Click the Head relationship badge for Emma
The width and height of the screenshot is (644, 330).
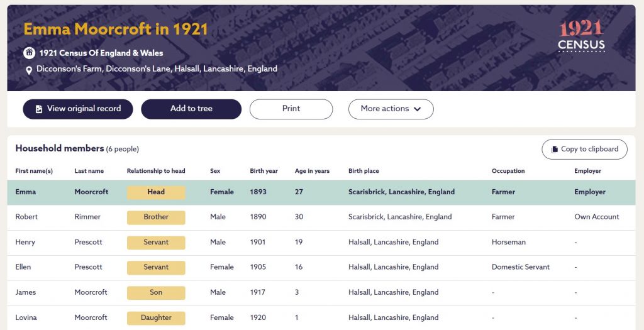(x=156, y=192)
